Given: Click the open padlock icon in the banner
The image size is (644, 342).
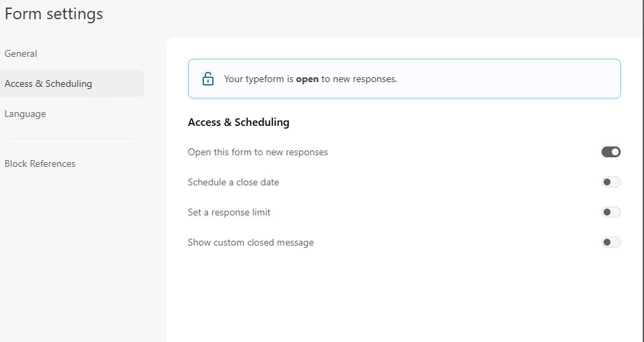Looking at the screenshot, I should point(208,79).
